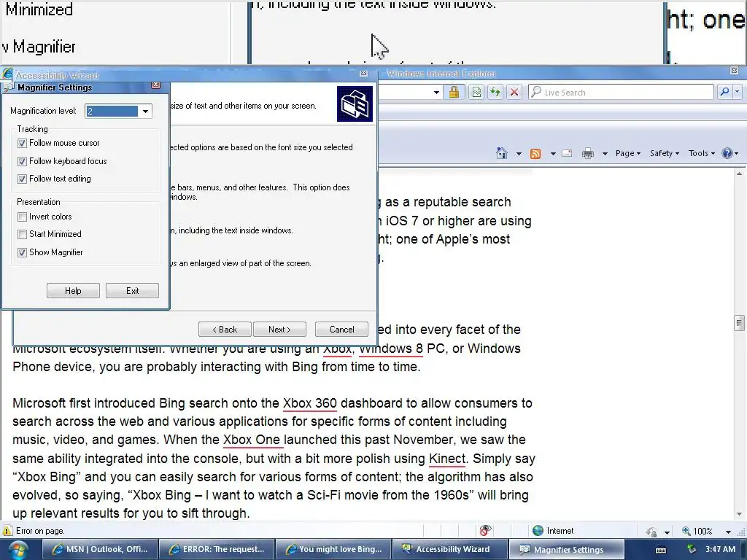The width and height of the screenshot is (747, 560).
Task: Click the Accessibility Wizard title bar icon
Action: tap(7, 74)
